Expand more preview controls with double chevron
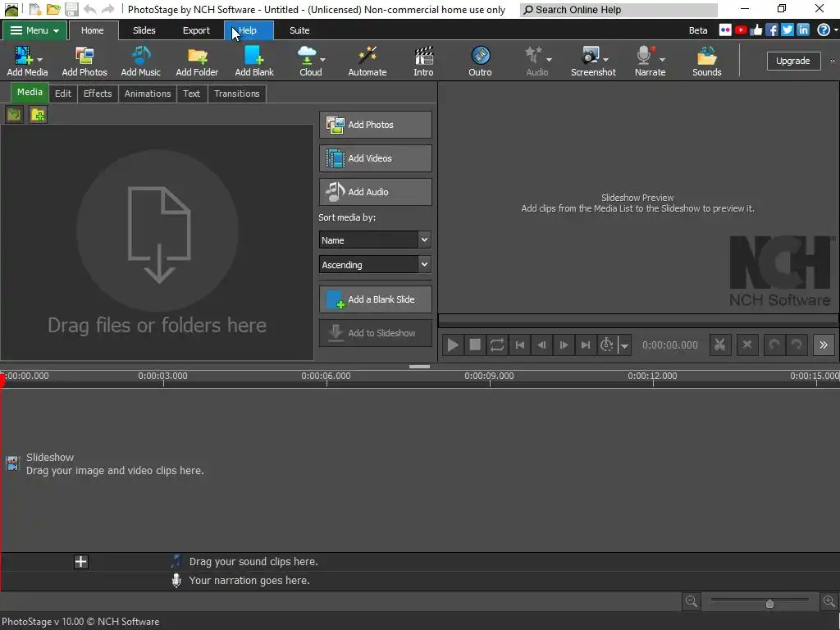Screen dimensions: 840x630 [x=824, y=345]
